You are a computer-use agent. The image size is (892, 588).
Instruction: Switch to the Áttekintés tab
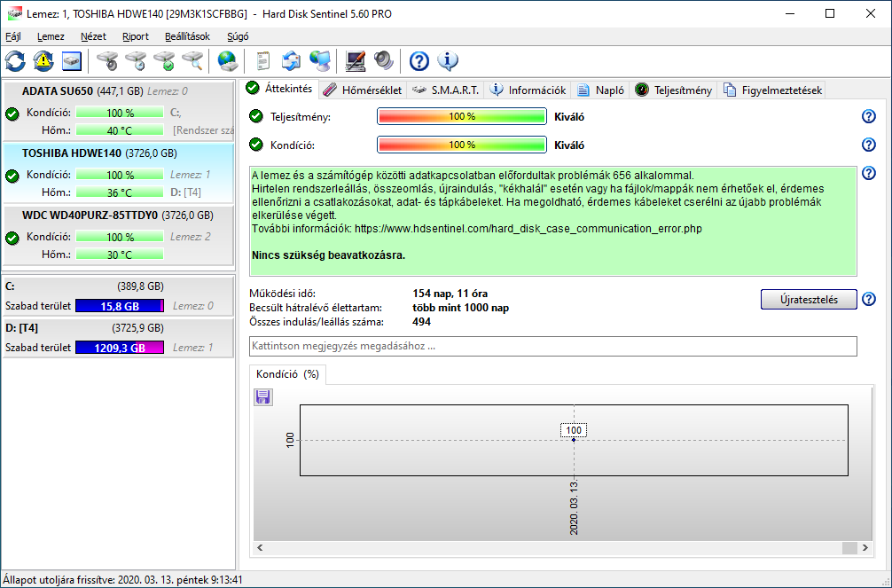(x=280, y=89)
